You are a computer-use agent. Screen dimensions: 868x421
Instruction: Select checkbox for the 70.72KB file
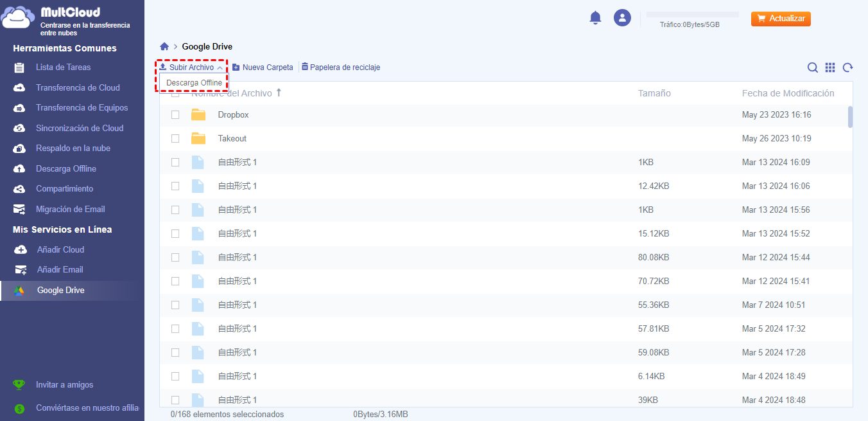pos(175,281)
